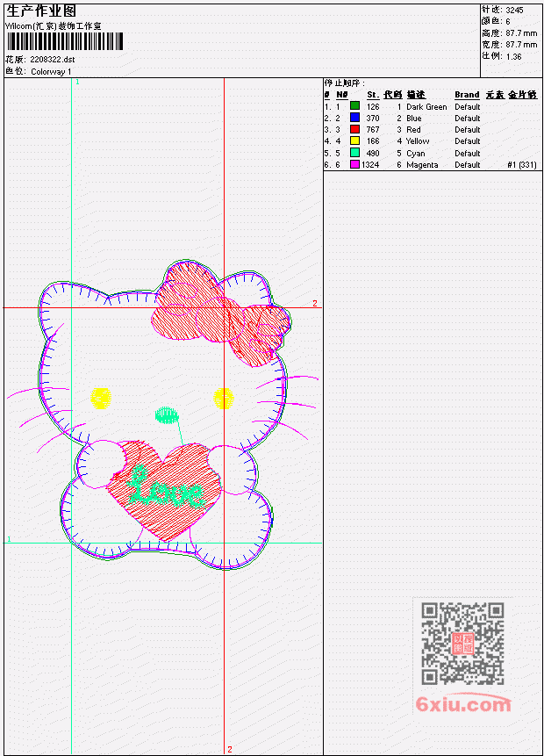Click the Wilcom studio name line

[x=53, y=26]
